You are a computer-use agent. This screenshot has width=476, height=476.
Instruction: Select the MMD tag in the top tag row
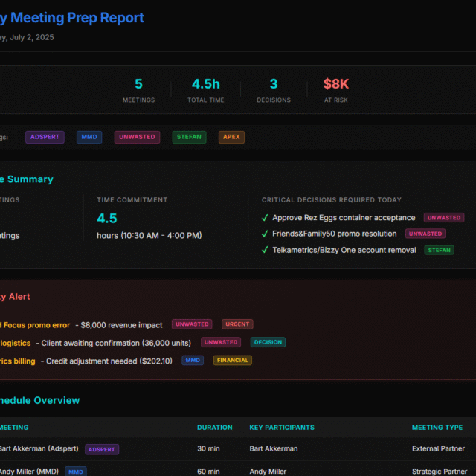[89, 137]
